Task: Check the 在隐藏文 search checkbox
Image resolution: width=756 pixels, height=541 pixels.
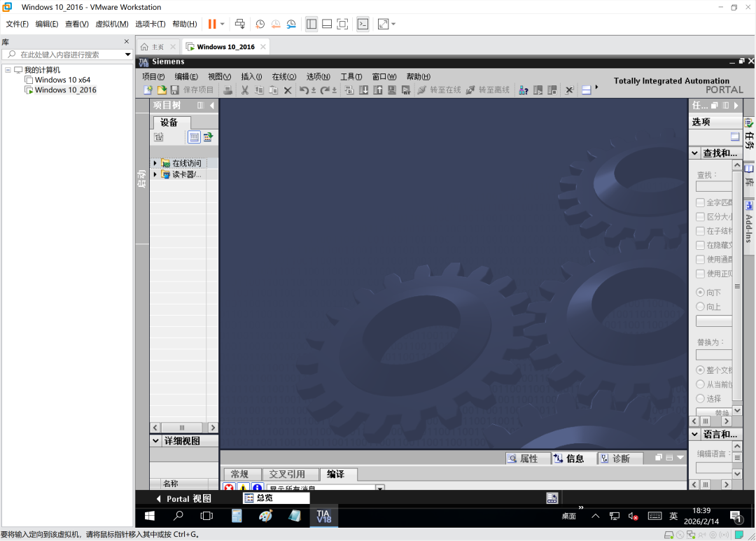Action: click(701, 245)
